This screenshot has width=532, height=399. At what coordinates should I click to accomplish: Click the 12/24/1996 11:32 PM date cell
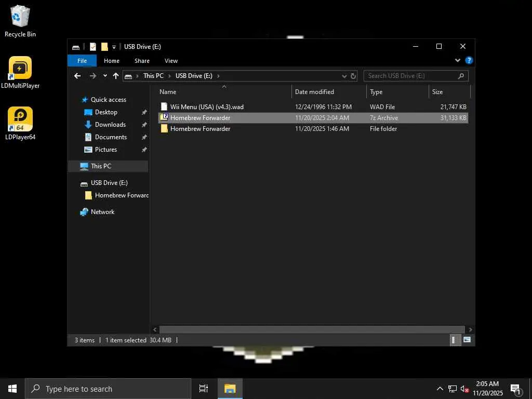(x=323, y=107)
